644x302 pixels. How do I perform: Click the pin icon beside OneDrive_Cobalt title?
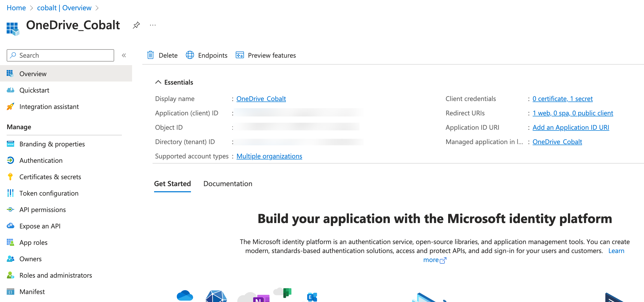[136, 25]
